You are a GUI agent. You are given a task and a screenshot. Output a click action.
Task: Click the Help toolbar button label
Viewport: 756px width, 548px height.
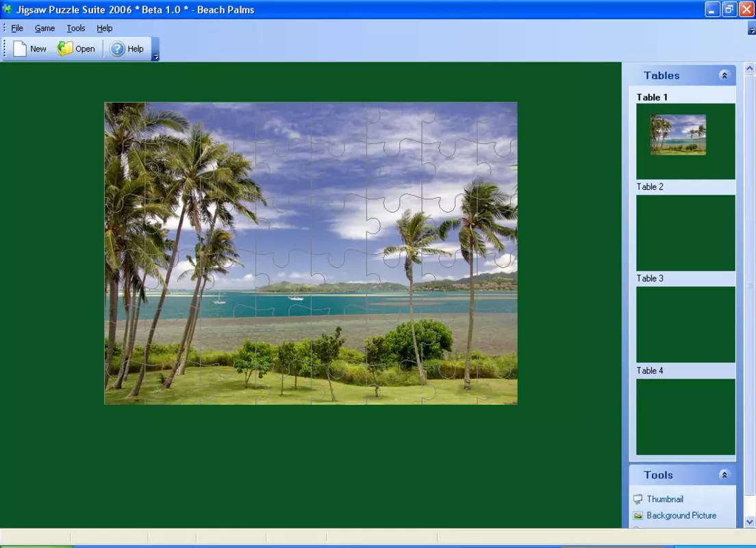[136, 49]
